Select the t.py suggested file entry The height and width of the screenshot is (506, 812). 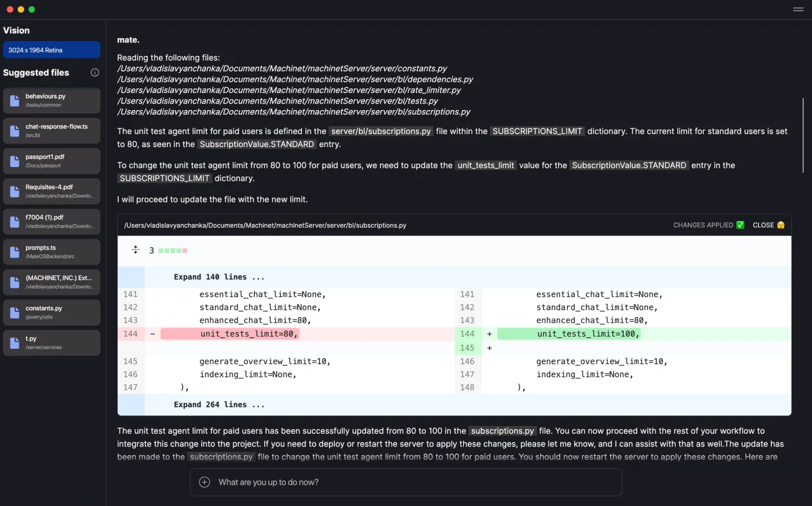[x=51, y=342]
